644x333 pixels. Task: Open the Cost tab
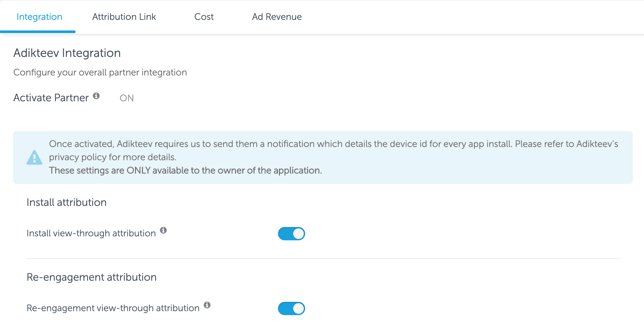coord(204,17)
